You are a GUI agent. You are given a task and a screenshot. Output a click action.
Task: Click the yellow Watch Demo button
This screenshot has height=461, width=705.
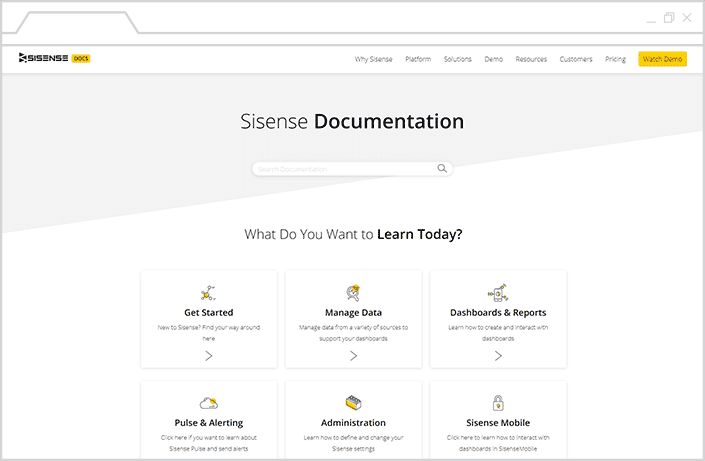coord(662,59)
